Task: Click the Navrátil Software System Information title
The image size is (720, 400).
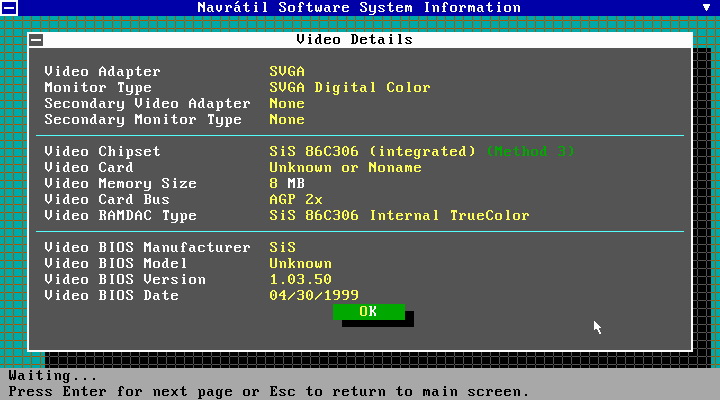Action: (359, 7)
